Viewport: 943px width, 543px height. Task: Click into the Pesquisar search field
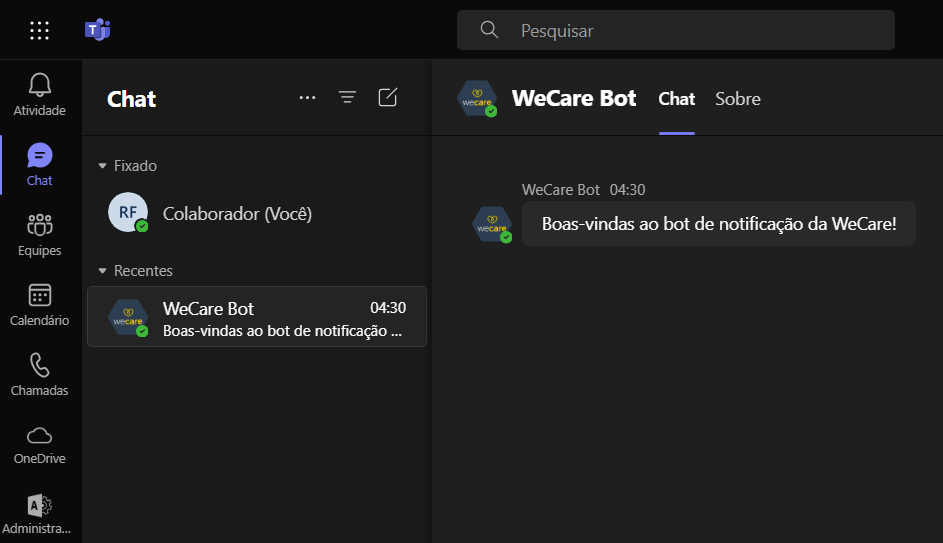point(675,30)
